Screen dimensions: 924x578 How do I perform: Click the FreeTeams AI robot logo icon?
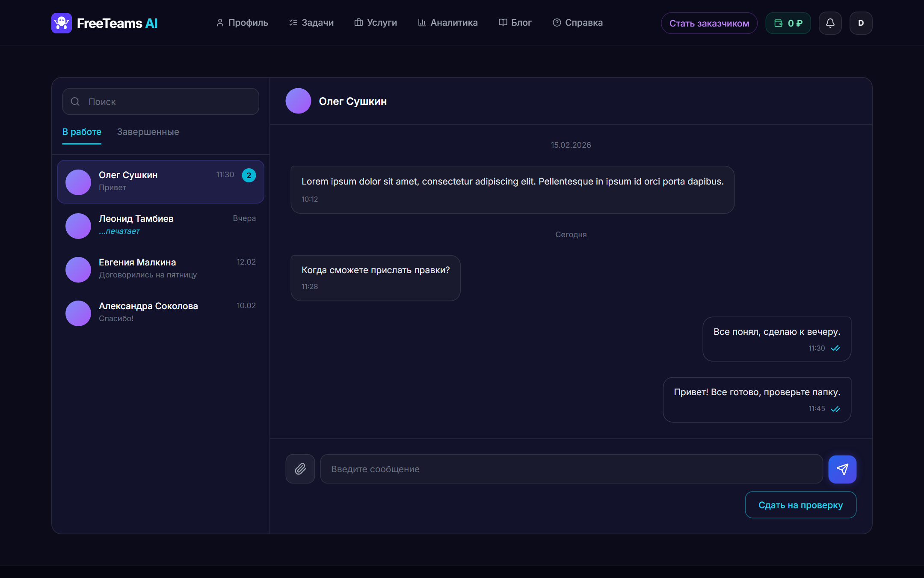(x=62, y=23)
